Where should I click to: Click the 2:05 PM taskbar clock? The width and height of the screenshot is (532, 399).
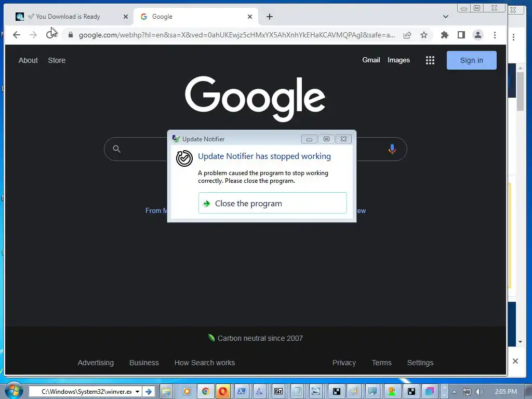(x=506, y=392)
